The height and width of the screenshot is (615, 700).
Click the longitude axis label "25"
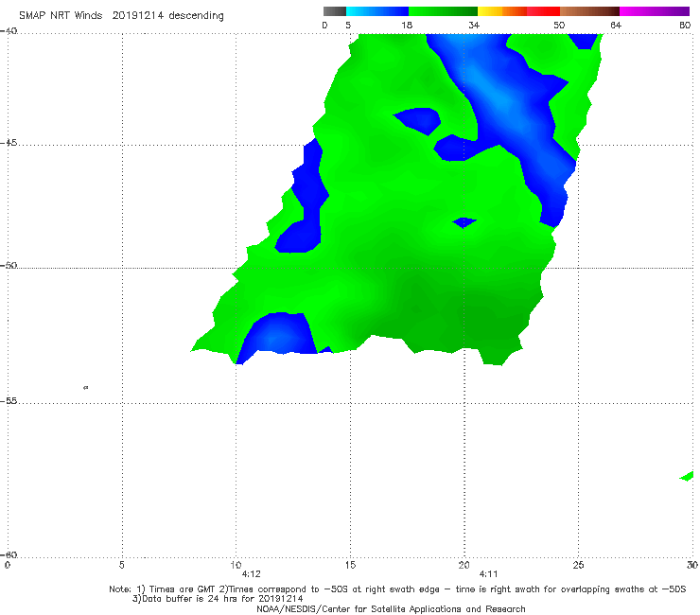pyautogui.click(x=578, y=565)
